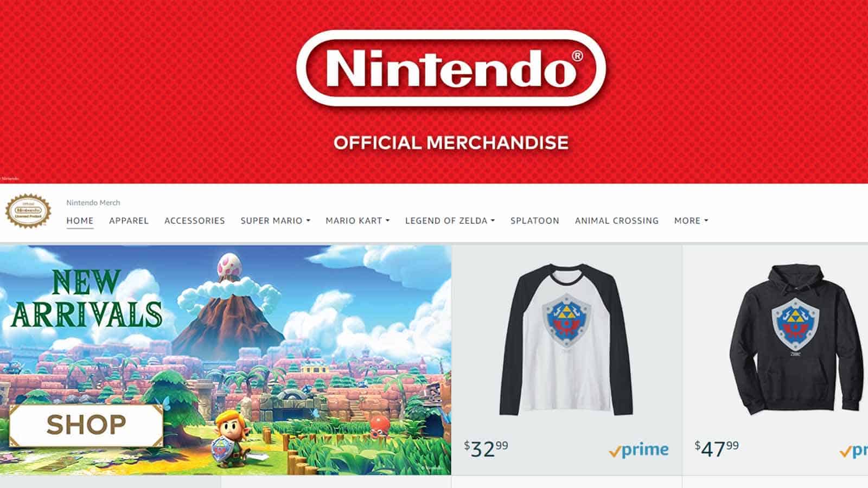
Task: Click the Shop button on New Arrivals banner
Action: [x=86, y=425]
